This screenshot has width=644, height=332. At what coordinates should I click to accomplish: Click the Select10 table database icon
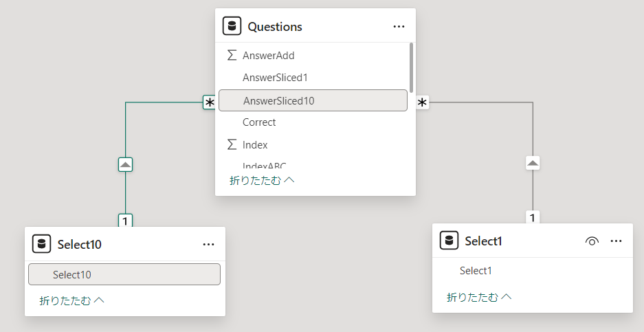(42, 244)
